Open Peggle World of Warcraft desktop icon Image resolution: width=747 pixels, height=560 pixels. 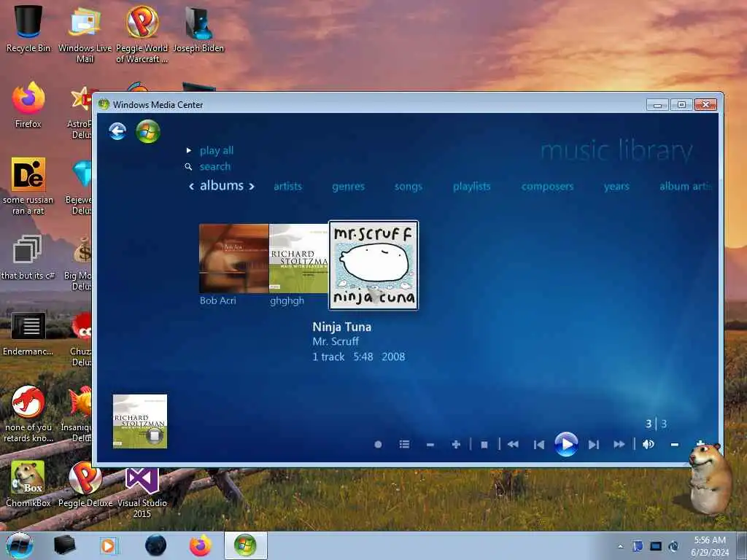142,34
